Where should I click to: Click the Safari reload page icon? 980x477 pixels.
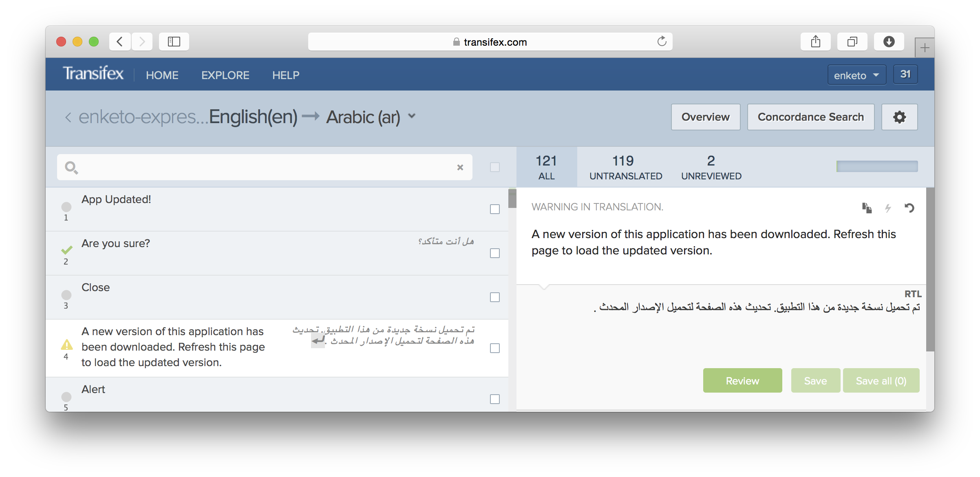tap(662, 42)
